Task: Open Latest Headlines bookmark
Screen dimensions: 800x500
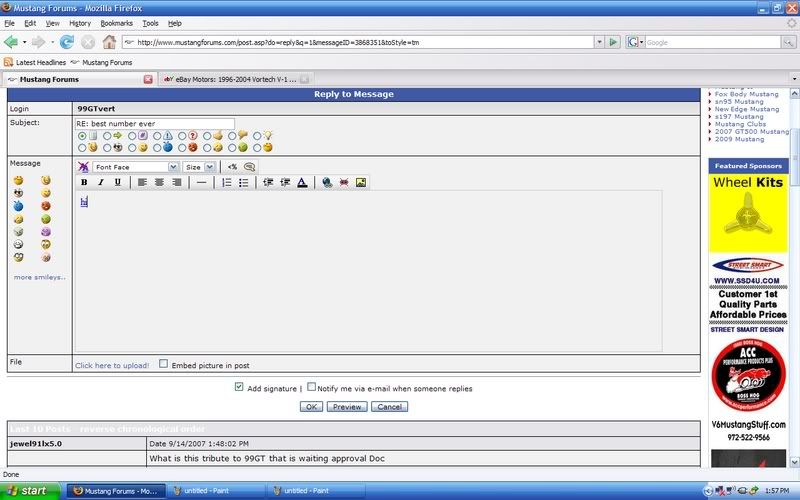Action: 35,62
